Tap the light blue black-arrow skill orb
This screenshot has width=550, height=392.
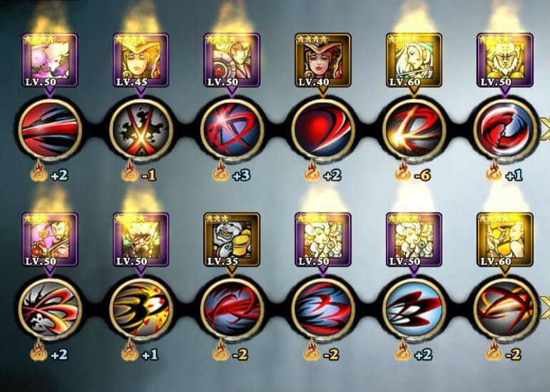click(414, 309)
